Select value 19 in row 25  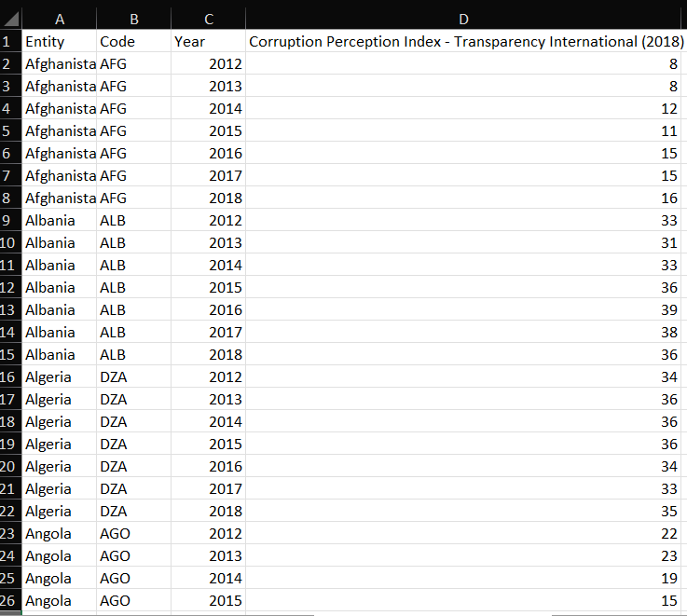pyautogui.click(x=463, y=578)
